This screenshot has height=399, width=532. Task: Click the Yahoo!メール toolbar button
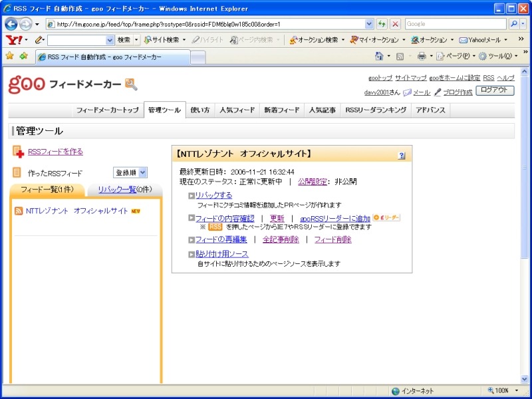pos(483,40)
